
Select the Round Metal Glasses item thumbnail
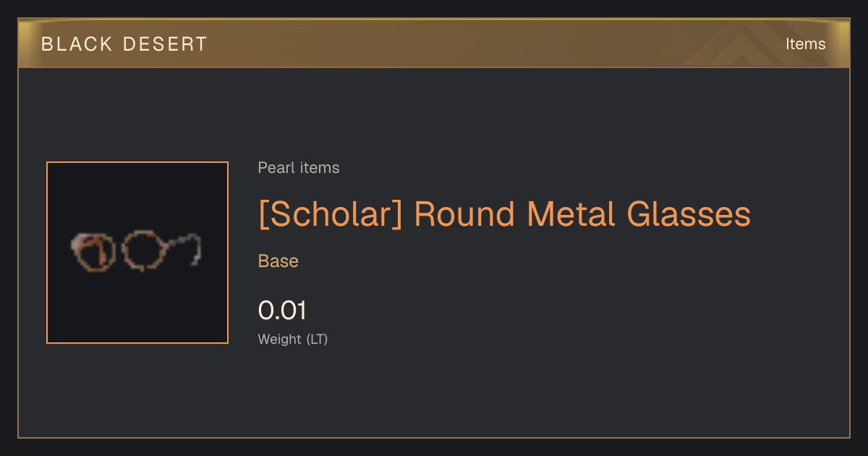click(137, 253)
